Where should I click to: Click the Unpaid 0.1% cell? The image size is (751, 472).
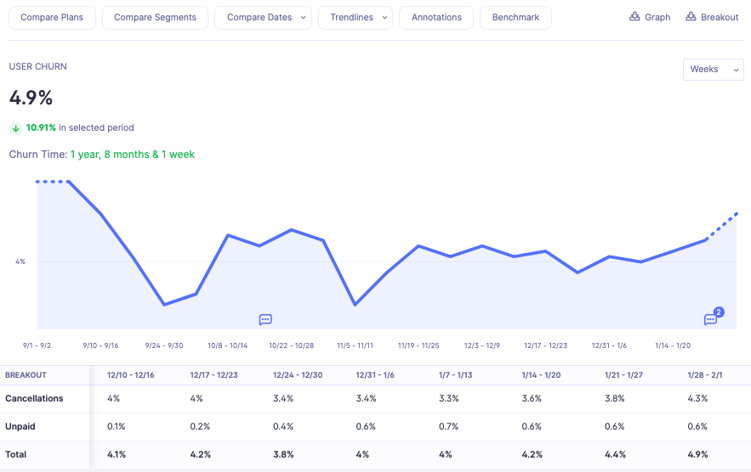pyautogui.click(x=116, y=426)
